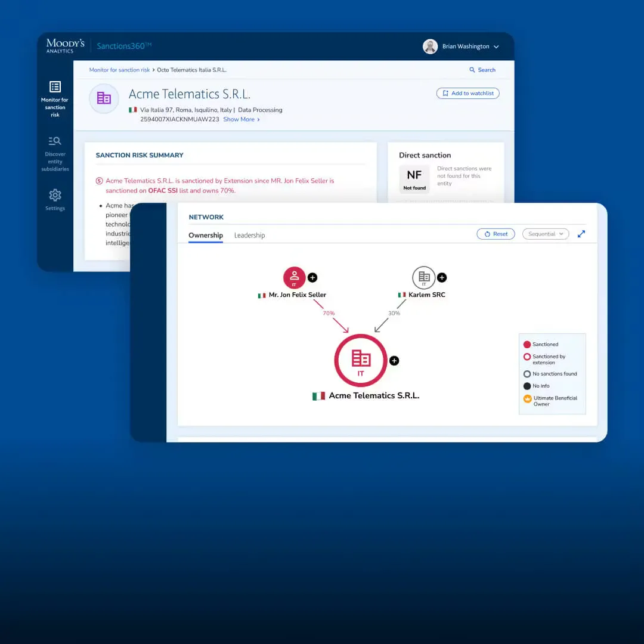Expand Brian Washington user menu chevron
The width and height of the screenshot is (644, 644).
pyautogui.click(x=496, y=47)
